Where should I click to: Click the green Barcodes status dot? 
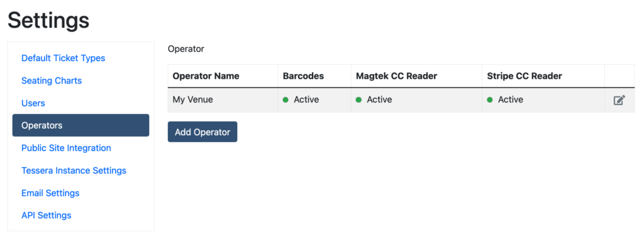[x=286, y=100]
